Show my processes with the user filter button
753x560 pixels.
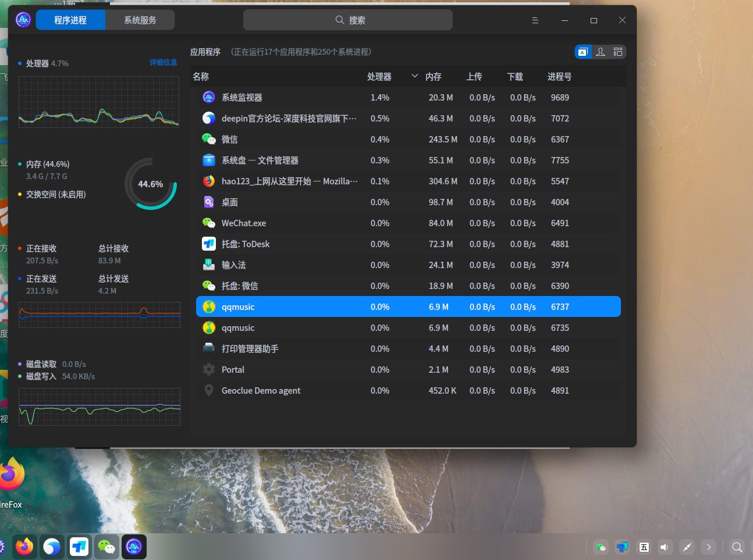coord(601,52)
